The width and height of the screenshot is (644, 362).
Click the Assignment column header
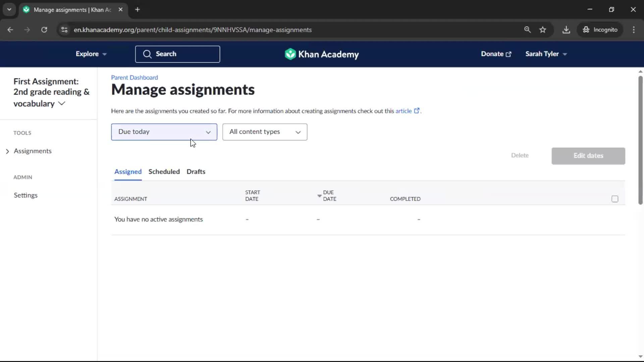click(x=130, y=199)
